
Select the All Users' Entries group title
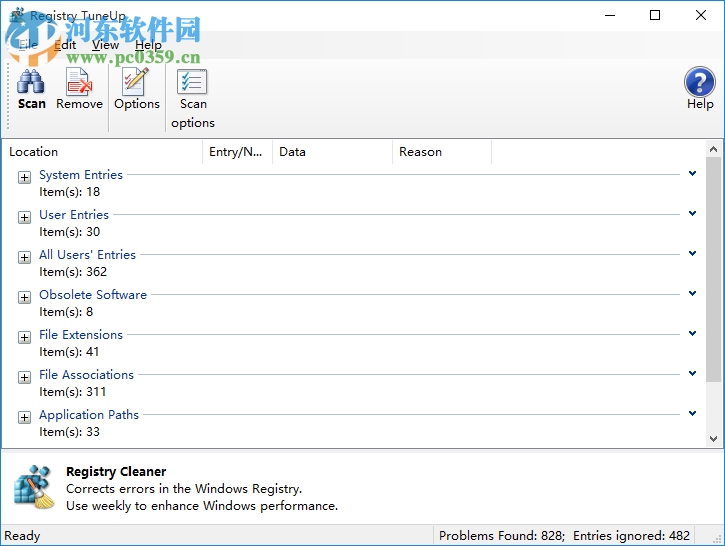point(87,255)
